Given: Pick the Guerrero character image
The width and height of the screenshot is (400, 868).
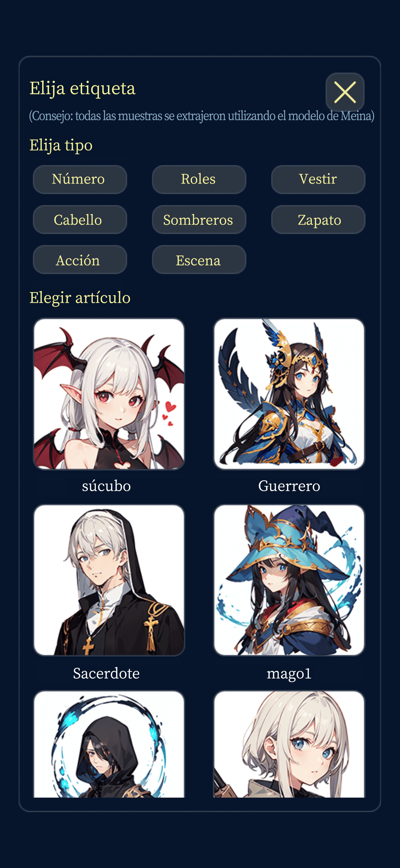Looking at the screenshot, I should 289,394.
